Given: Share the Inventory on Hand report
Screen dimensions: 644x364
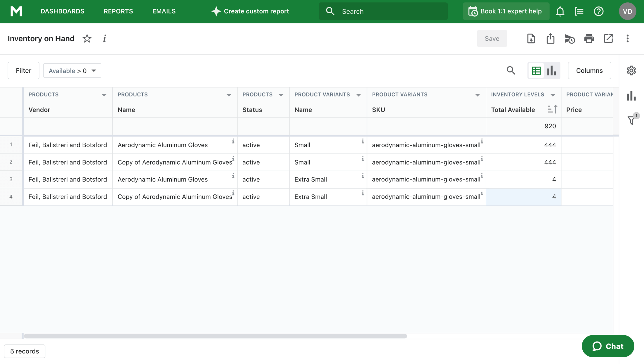Looking at the screenshot, I should click(550, 38).
